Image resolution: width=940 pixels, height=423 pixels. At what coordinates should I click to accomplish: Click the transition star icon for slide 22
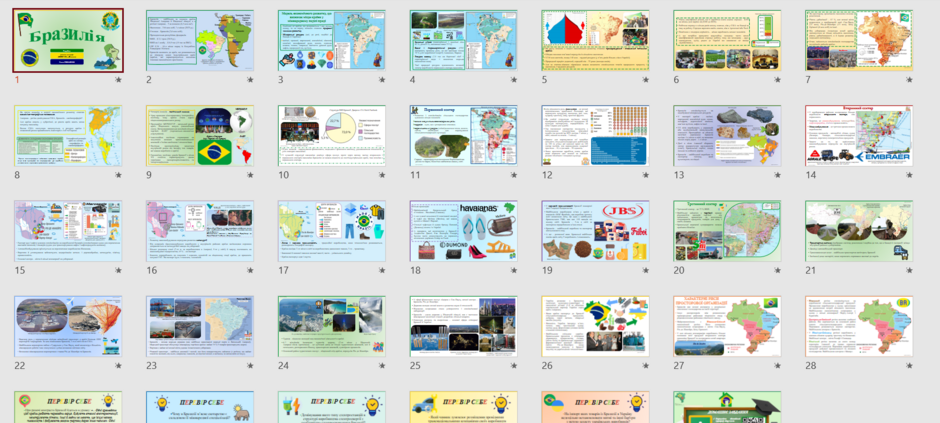[118, 365]
